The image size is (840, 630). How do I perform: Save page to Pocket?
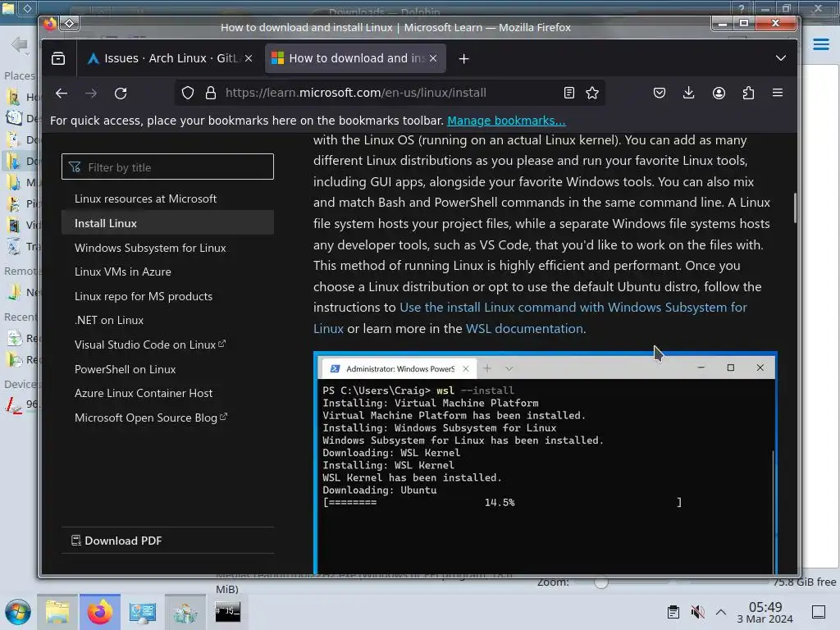pyautogui.click(x=660, y=94)
